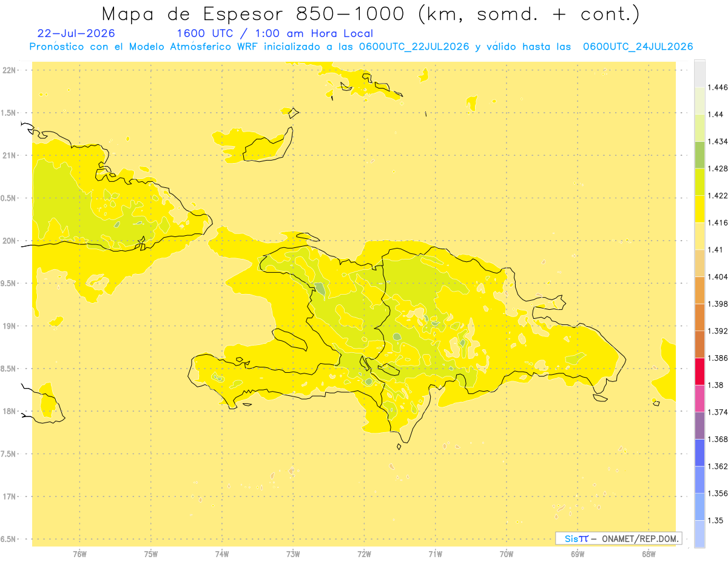Select legend value 1.374
This screenshot has width=728, height=562.
(x=718, y=412)
